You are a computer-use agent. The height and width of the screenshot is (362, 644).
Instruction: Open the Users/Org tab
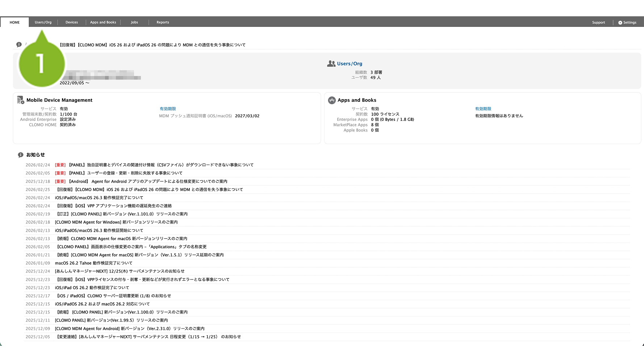(43, 22)
